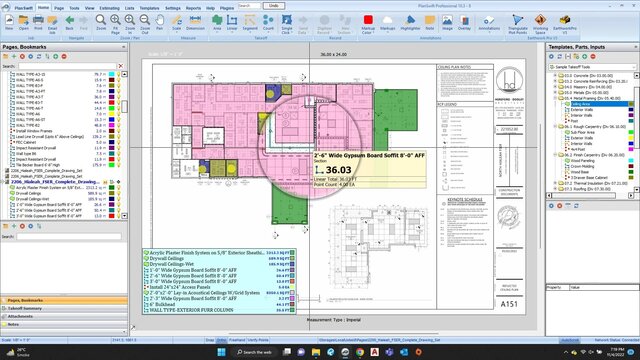Viewport: 640px width, 360px height.
Task: Choose the Linear takeoff tool
Action: 232,23
